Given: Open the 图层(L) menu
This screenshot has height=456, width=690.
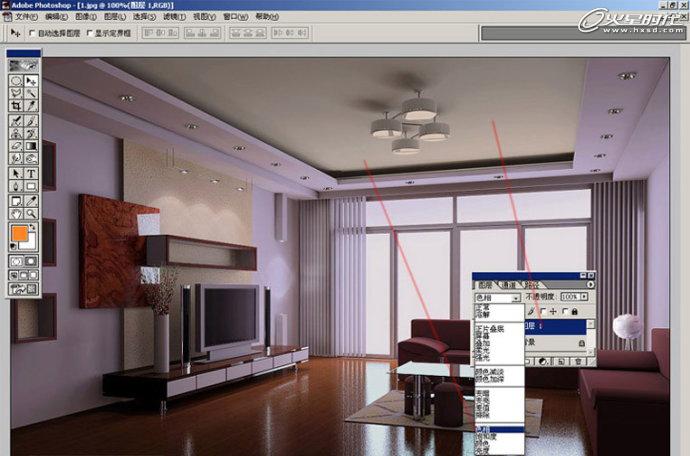Looking at the screenshot, I should point(115,17).
